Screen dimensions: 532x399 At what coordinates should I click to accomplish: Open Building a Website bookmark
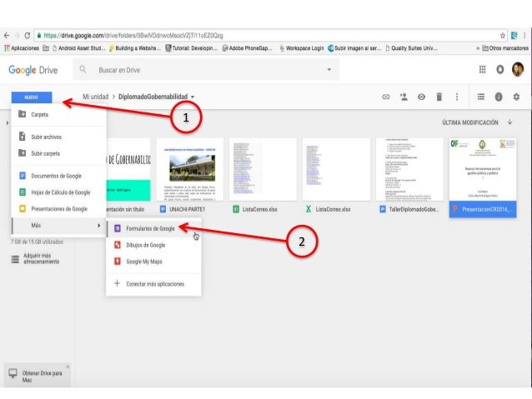[x=135, y=48]
